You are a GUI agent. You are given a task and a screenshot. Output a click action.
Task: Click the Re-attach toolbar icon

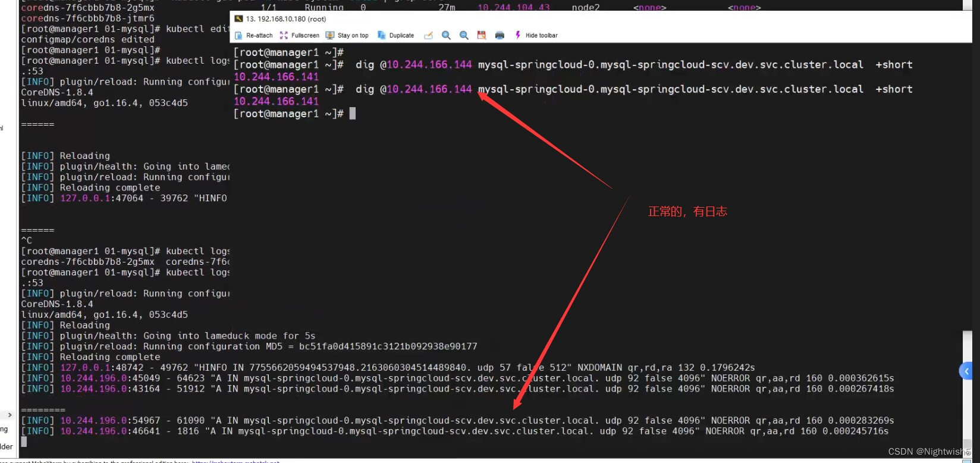point(238,35)
